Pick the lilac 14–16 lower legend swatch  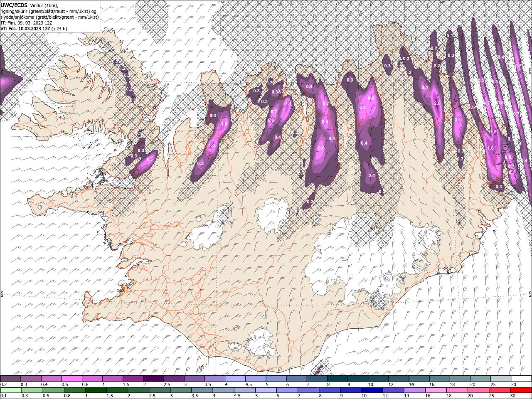pos(414,390)
